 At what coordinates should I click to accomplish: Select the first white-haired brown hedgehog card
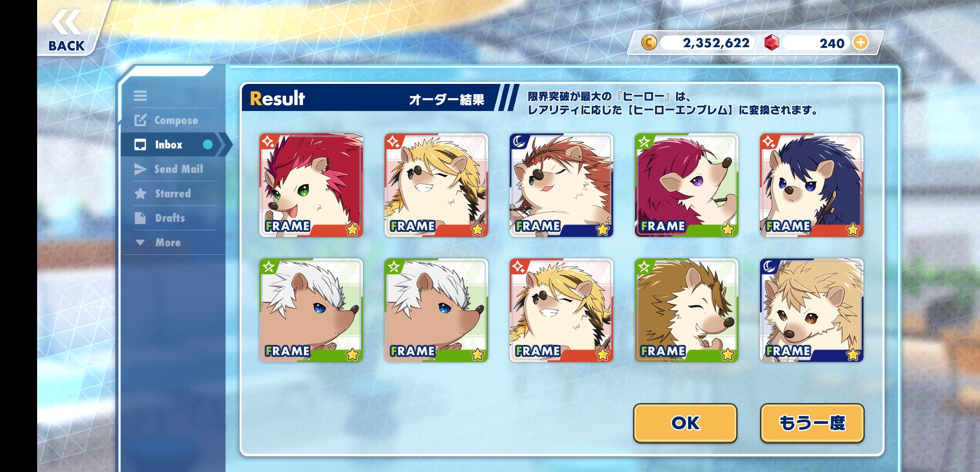tap(311, 310)
